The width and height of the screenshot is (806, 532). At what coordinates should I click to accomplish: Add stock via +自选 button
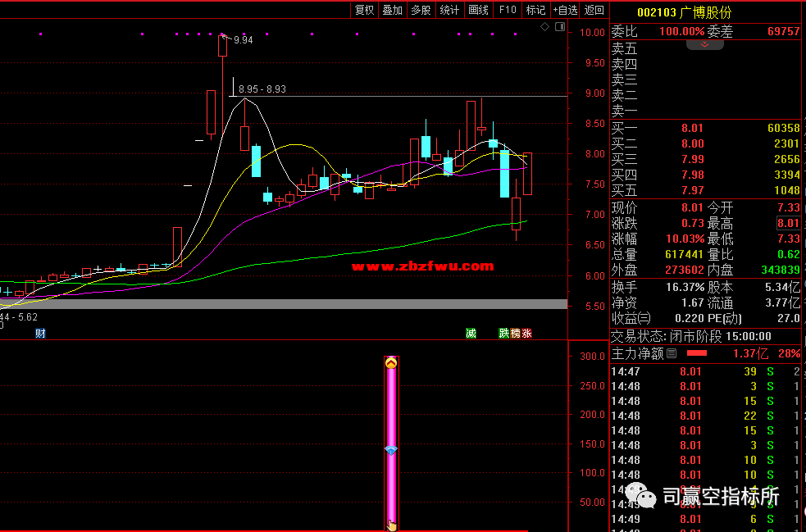point(565,10)
